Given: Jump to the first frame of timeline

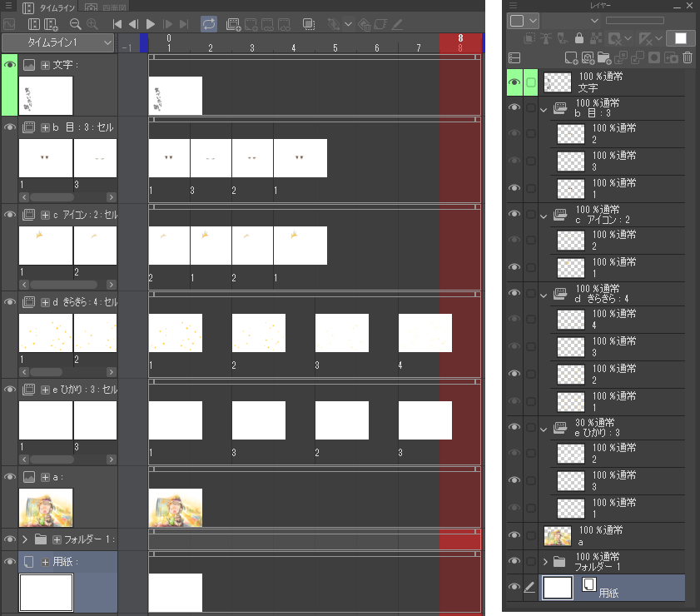Looking at the screenshot, I should click(117, 24).
